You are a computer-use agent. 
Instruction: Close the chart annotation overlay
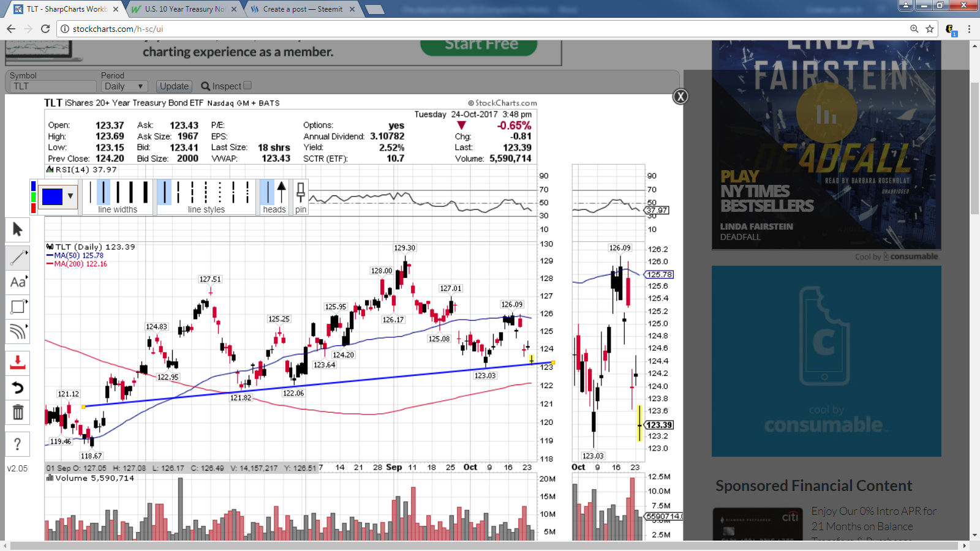(x=680, y=97)
